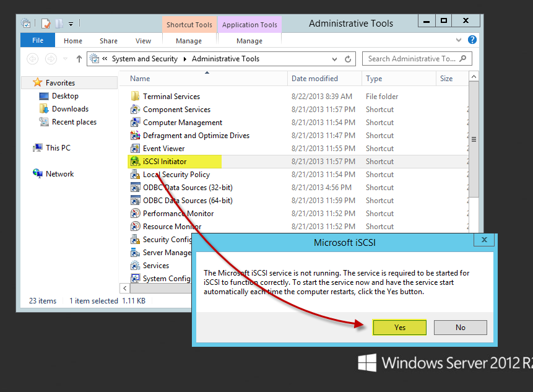Select the Performance Monitor shortcut icon
Screen dimensions: 533x392
(x=135, y=214)
